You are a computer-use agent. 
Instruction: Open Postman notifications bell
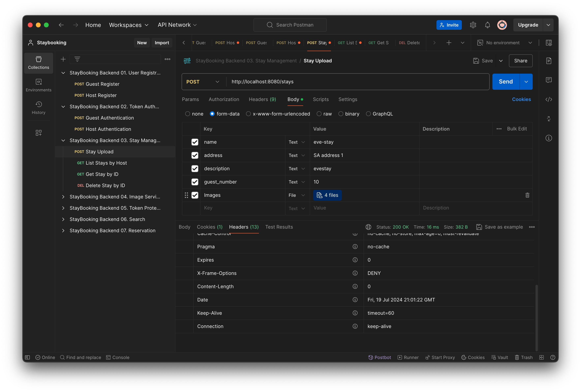tap(487, 25)
